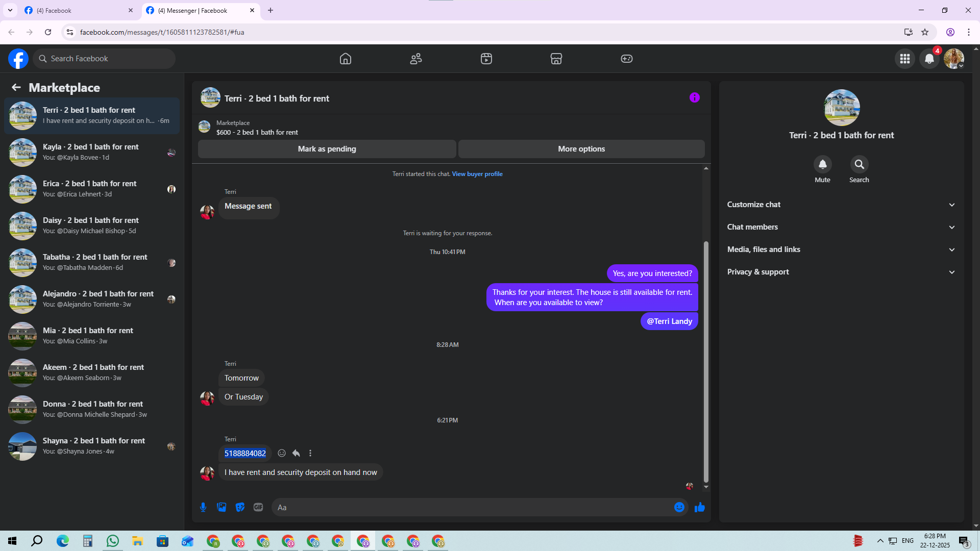Viewport: 980px width, 551px height.
Task: Open the GIF picker icon
Action: [x=258, y=507]
